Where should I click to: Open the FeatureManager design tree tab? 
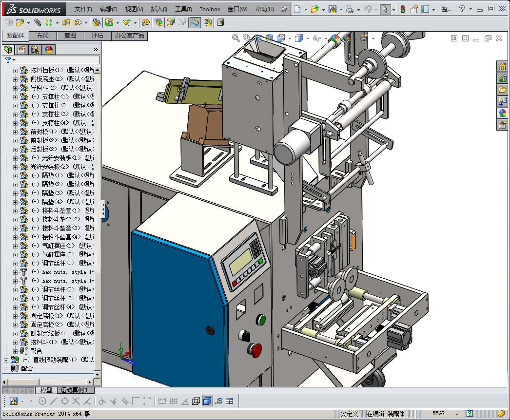click(x=8, y=49)
